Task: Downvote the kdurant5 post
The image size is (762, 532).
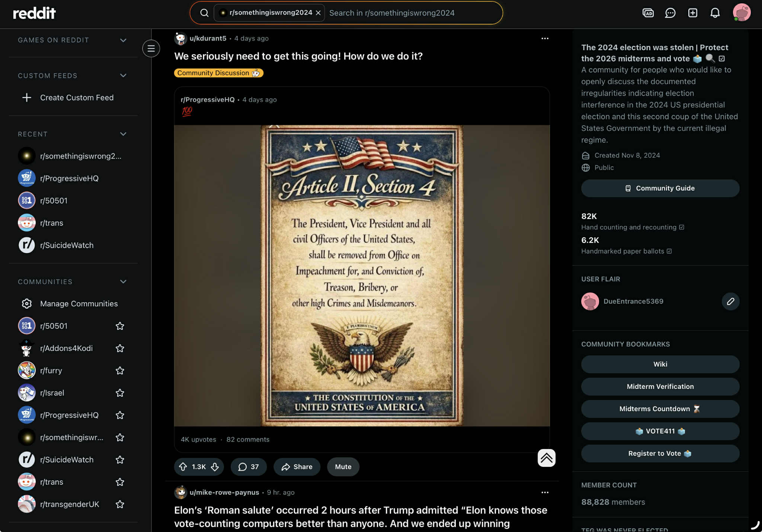Action: click(215, 467)
